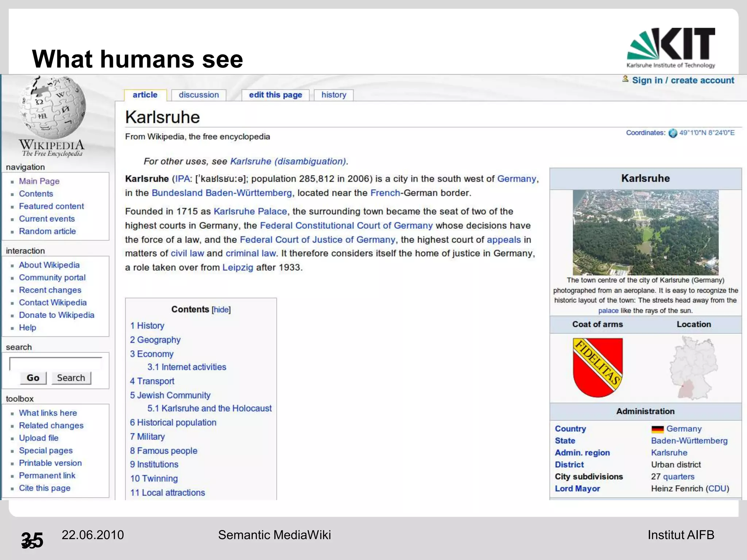Open the Lord Mayor infobox link
Viewport: 747px width, 560px height.
[x=577, y=489]
